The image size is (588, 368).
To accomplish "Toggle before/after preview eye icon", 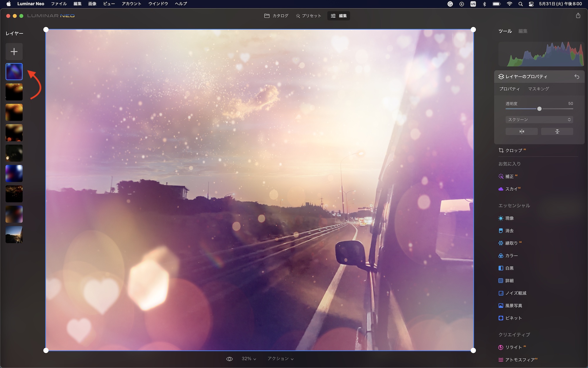I will tap(229, 359).
